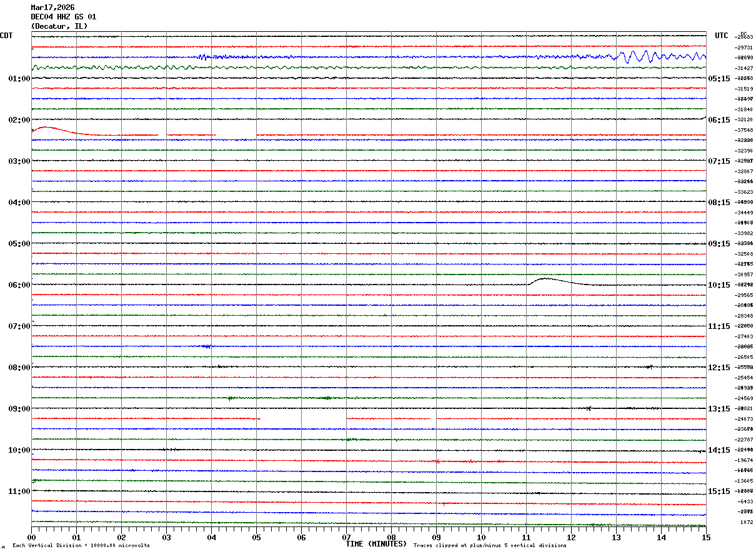Click minute axis tick label 14
Viewport: 756px width, 554px height.
pos(661,537)
